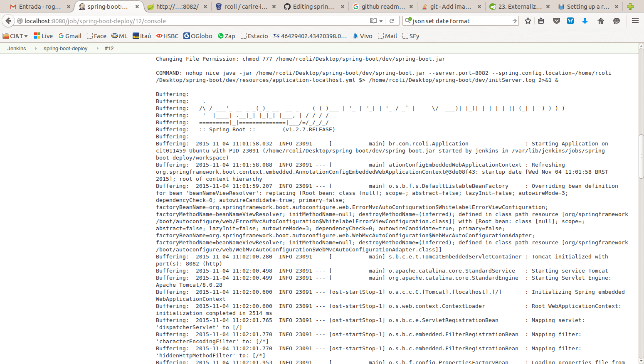This screenshot has width=644, height=364.
Task: Click the 'Apache Tomcat/8.0.28' log text
Action: click(189, 285)
